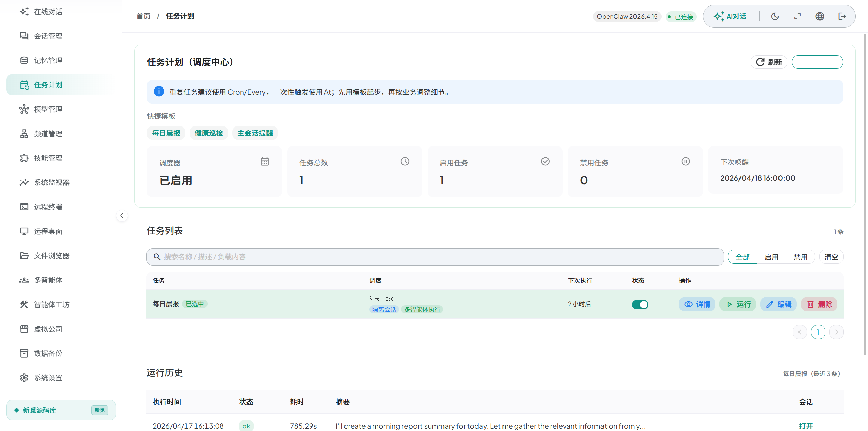The width and height of the screenshot is (868, 431).
Task: Open the conversation via 打开 link
Action: pyautogui.click(x=806, y=426)
